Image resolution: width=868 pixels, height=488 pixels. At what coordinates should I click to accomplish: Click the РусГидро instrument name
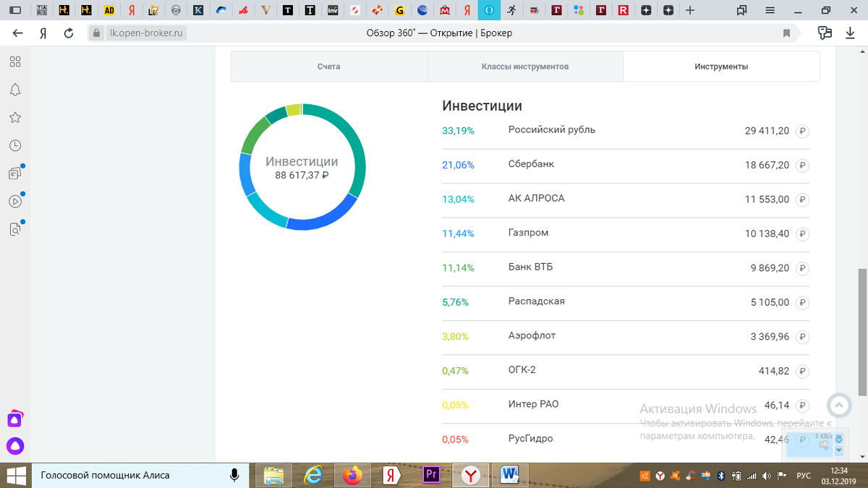click(531, 439)
